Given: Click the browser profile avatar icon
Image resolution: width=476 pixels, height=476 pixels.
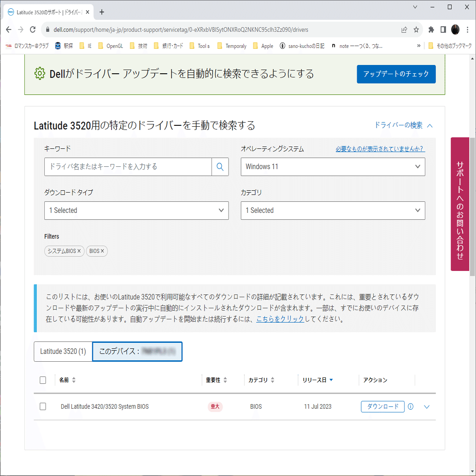Looking at the screenshot, I should (455, 29).
